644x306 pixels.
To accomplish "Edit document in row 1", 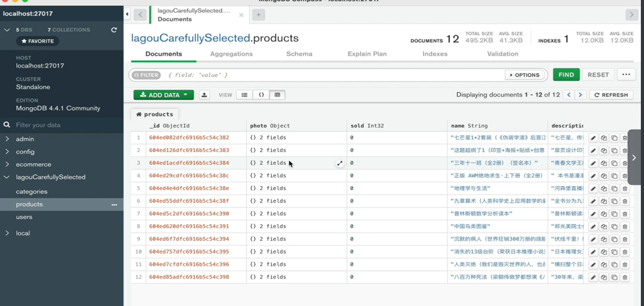I will click(593, 138).
